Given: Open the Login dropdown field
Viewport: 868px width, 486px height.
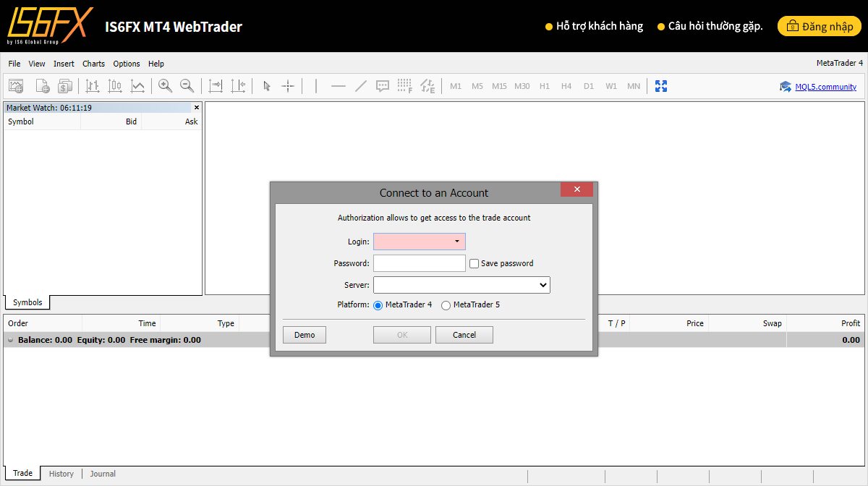Looking at the screenshot, I should pos(420,242).
